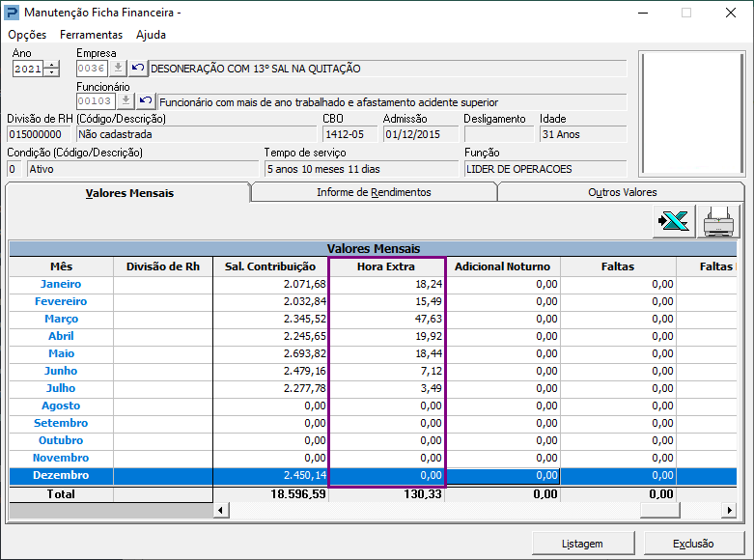Click the printer icon
The width and height of the screenshot is (754, 560).
click(718, 222)
